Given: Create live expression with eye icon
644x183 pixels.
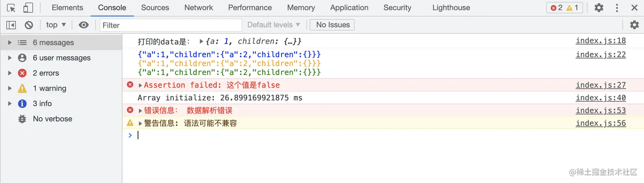Looking at the screenshot, I should point(83,25).
